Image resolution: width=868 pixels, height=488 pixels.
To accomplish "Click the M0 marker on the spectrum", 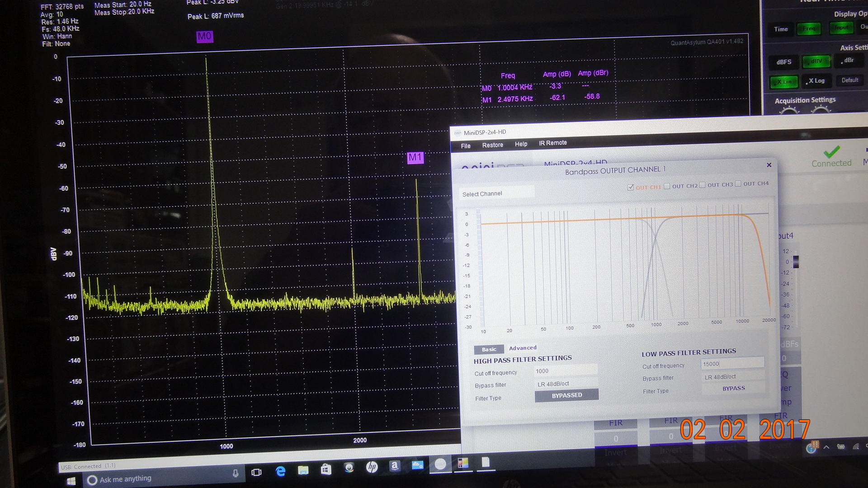I will coord(204,37).
